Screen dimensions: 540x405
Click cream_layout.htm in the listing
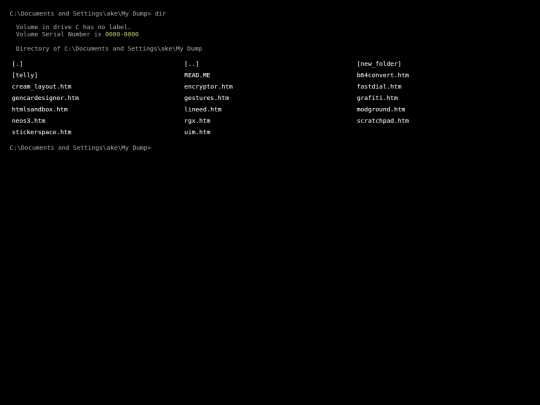coord(41,87)
